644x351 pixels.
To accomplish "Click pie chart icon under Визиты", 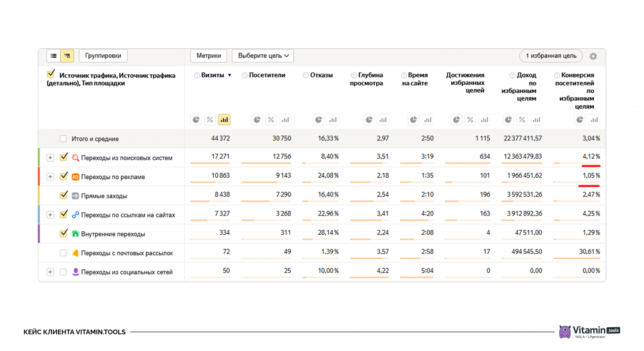I will pos(196,120).
